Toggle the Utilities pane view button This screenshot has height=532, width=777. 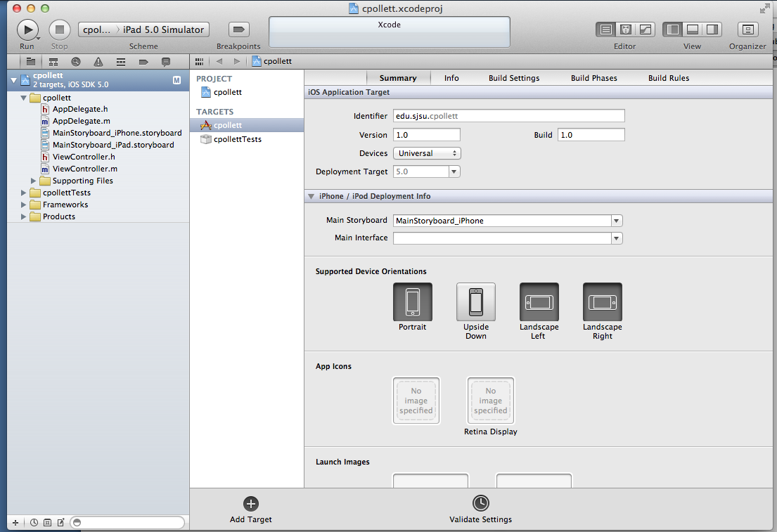click(x=712, y=30)
